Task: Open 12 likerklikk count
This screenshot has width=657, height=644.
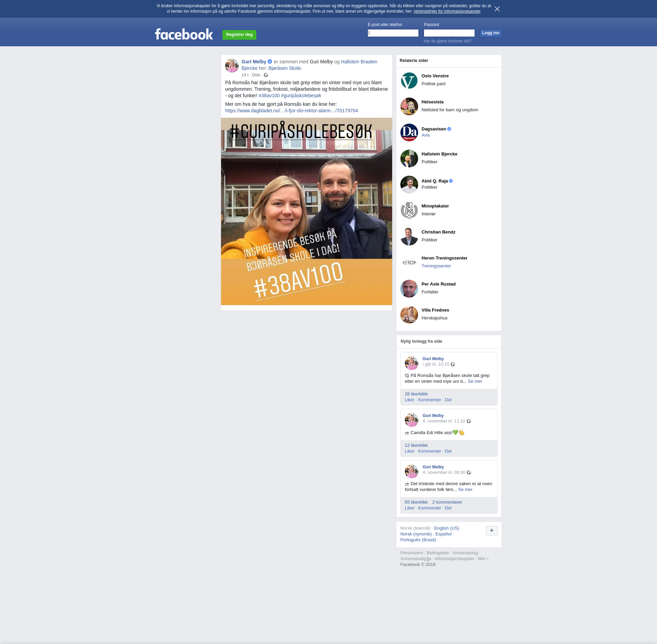Action: (x=416, y=445)
